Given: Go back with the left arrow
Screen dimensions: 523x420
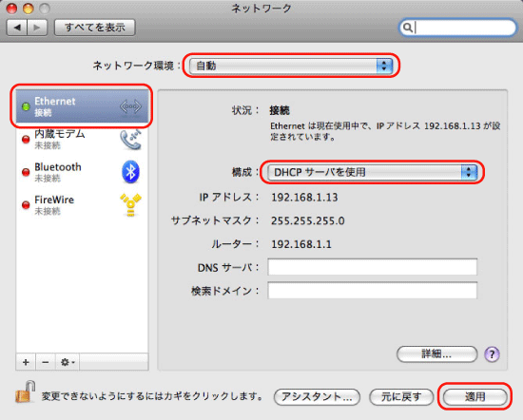Looking at the screenshot, I should pyautogui.click(x=17, y=27).
